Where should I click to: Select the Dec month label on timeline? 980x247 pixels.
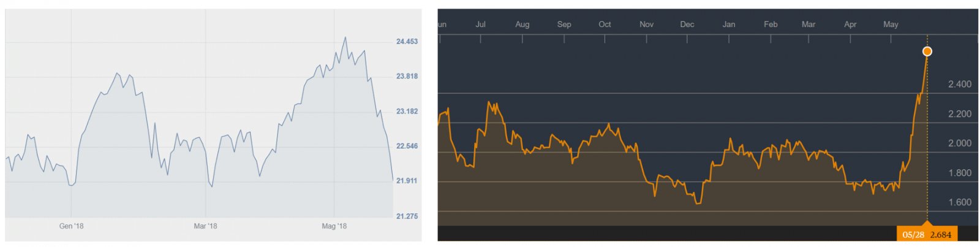687,25
